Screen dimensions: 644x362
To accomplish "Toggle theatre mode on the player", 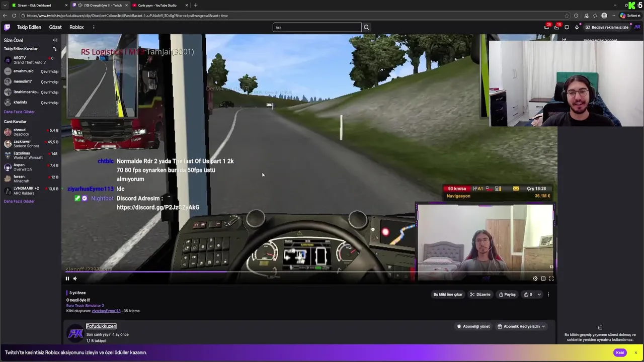I will click(x=543, y=279).
